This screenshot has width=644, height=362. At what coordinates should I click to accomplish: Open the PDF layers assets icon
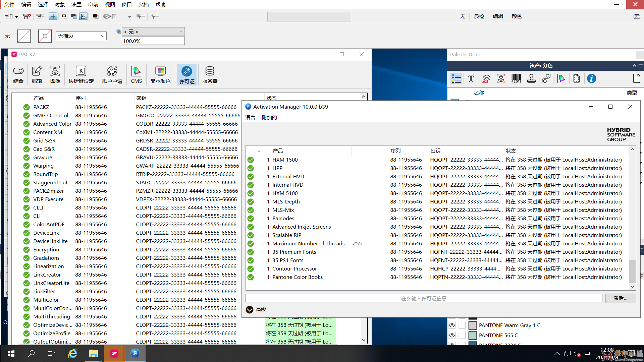pyautogui.click(x=486, y=79)
